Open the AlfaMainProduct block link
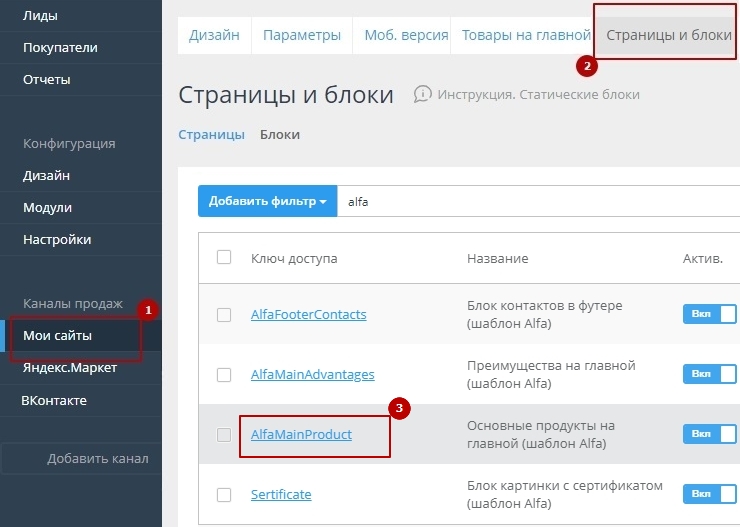740x527 pixels. point(301,435)
